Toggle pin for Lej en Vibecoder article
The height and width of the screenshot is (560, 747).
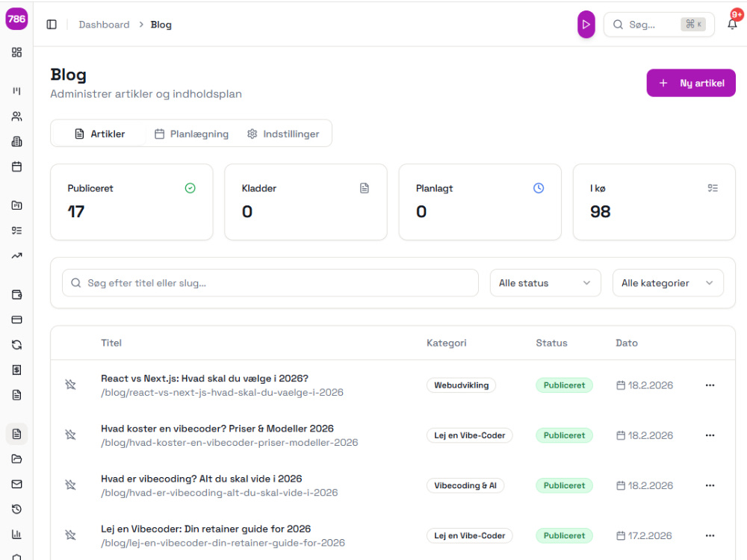tap(70, 535)
